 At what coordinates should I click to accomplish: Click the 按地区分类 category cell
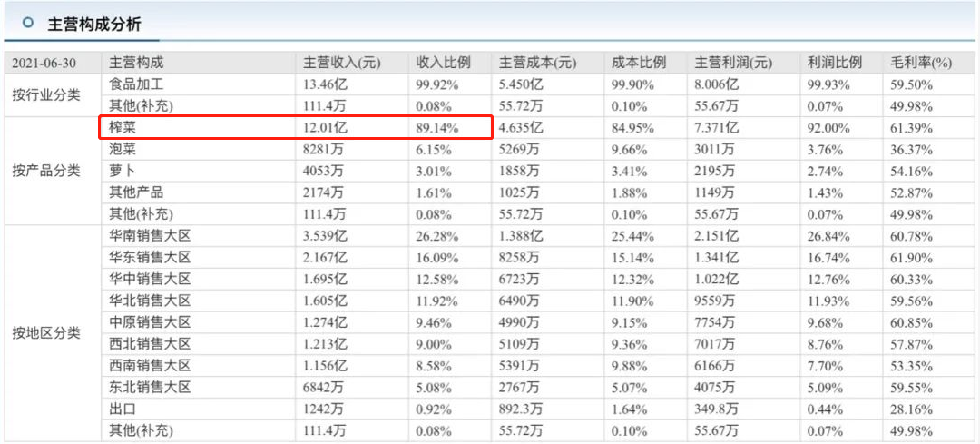click(x=47, y=333)
